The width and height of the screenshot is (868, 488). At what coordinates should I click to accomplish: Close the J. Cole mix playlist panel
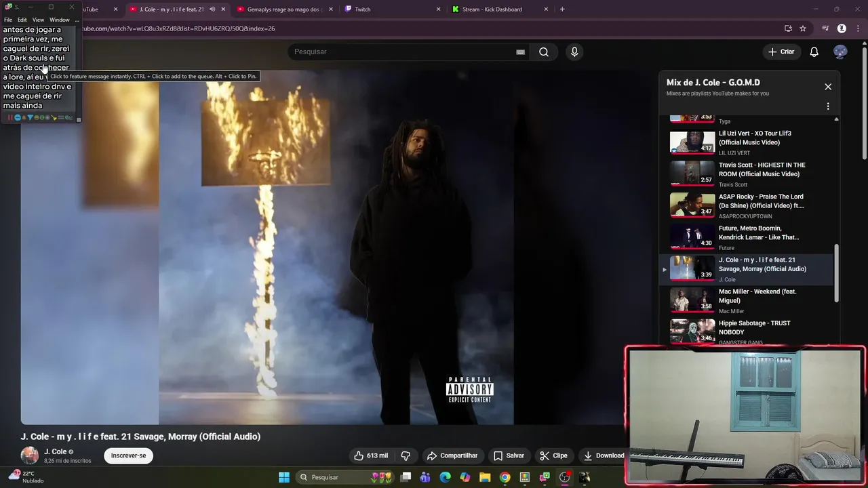click(828, 87)
